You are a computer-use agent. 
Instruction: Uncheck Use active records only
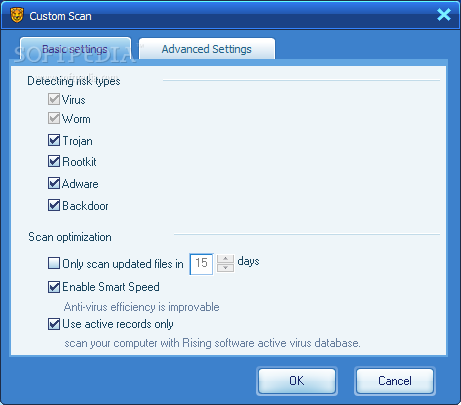54,324
